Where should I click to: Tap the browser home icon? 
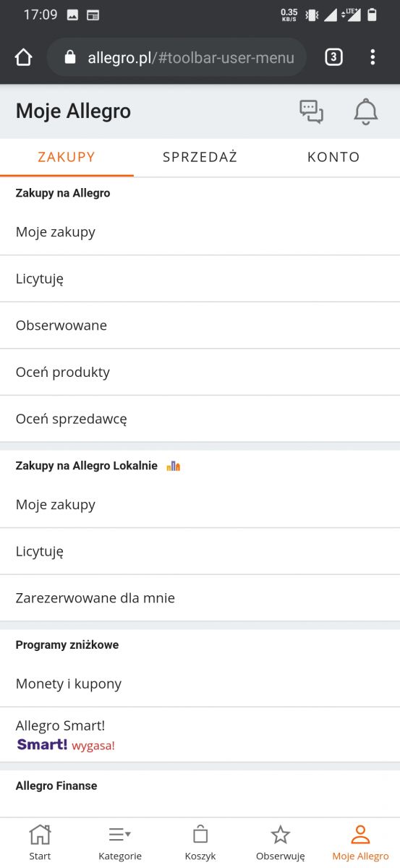[24, 57]
